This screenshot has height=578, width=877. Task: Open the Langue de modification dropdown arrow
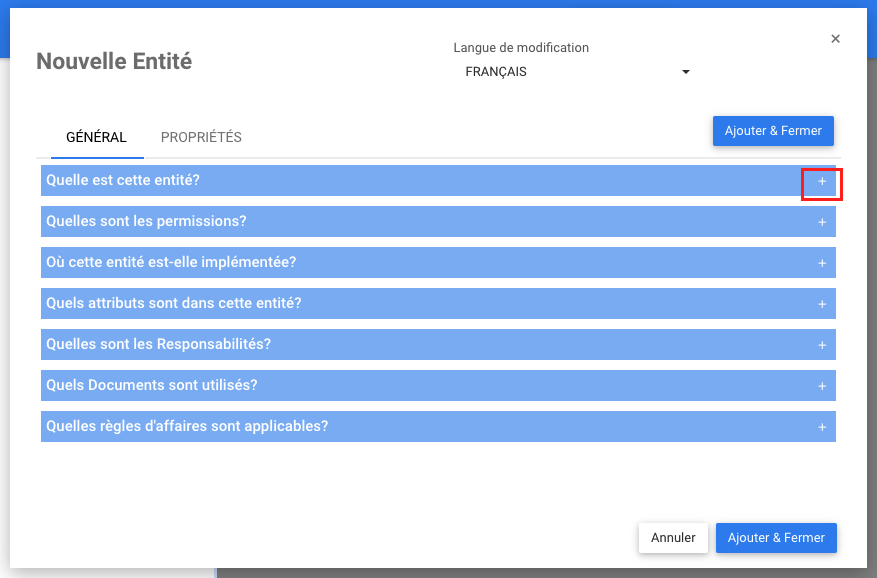[x=686, y=72]
